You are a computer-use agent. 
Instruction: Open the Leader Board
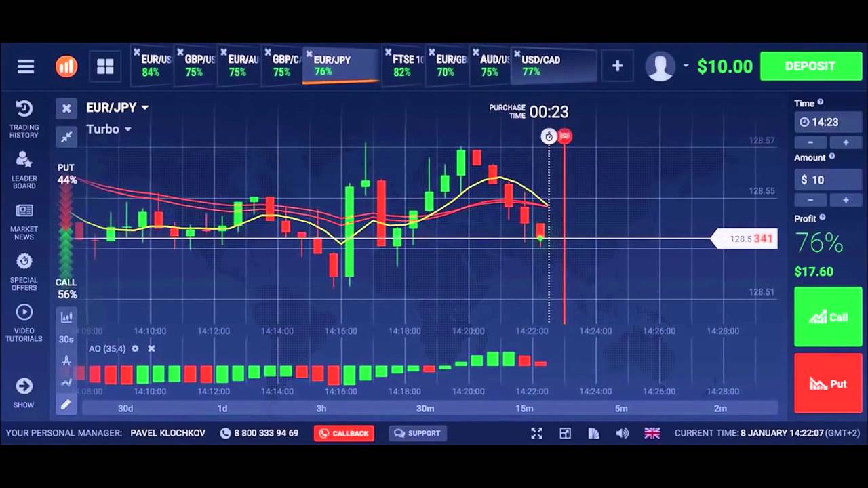click(x=24, y=171)
